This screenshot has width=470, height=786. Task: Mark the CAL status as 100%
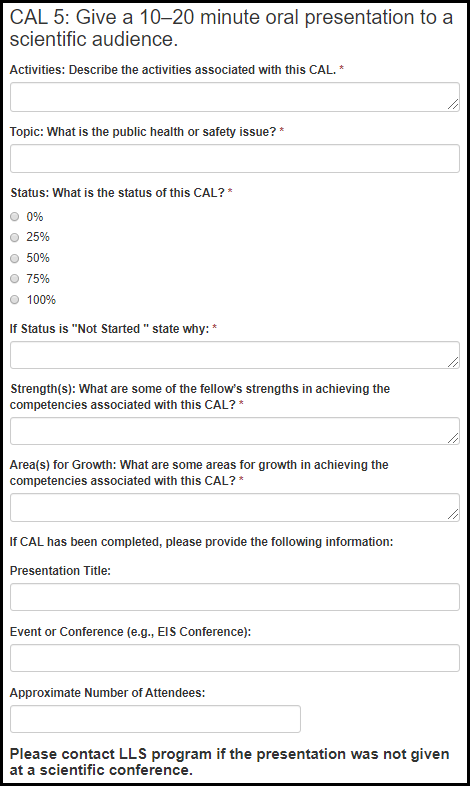click(15, 300)
